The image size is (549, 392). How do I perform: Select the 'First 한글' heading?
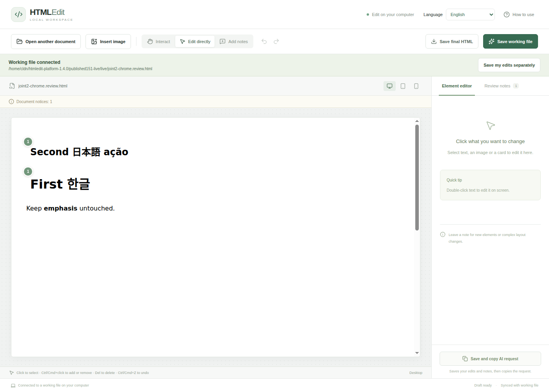[x=60, y=184]
